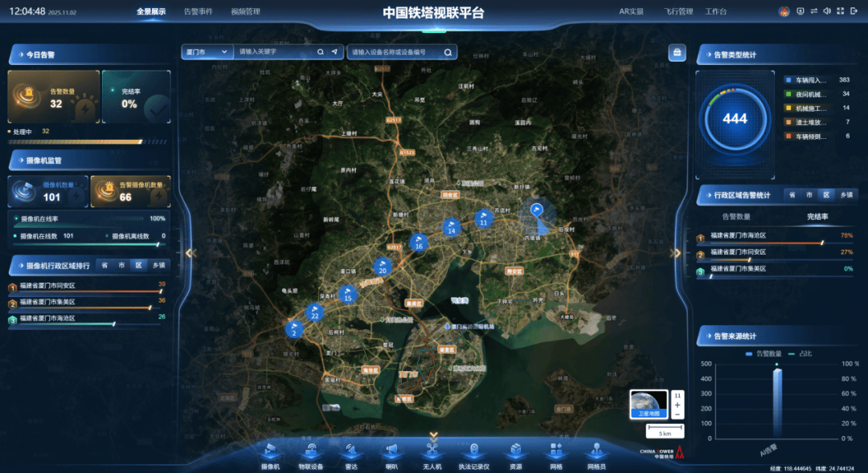Collapse the left panel with arrow
Image resolution: width=868 pixels, height=473 pixels.
tap(190, 253)
